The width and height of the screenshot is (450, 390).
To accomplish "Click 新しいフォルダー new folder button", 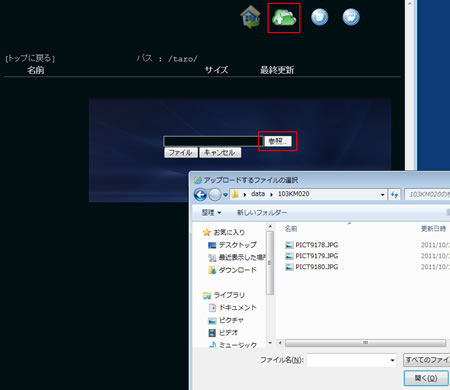I will click(x=262, y=212).
